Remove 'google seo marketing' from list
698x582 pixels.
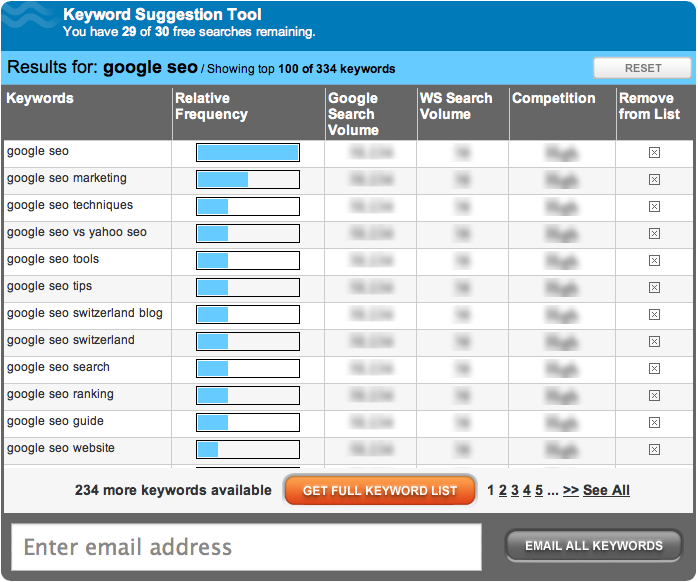[x=654, y=179]
